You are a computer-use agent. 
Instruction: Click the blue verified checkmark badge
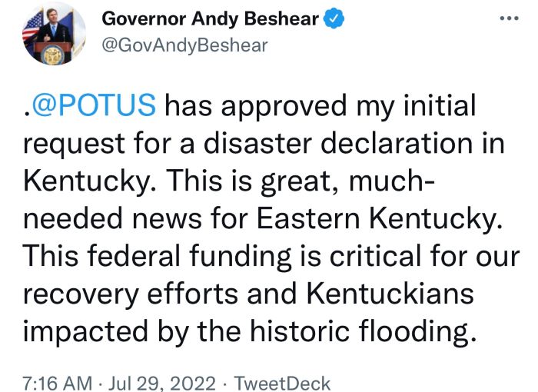334,18
